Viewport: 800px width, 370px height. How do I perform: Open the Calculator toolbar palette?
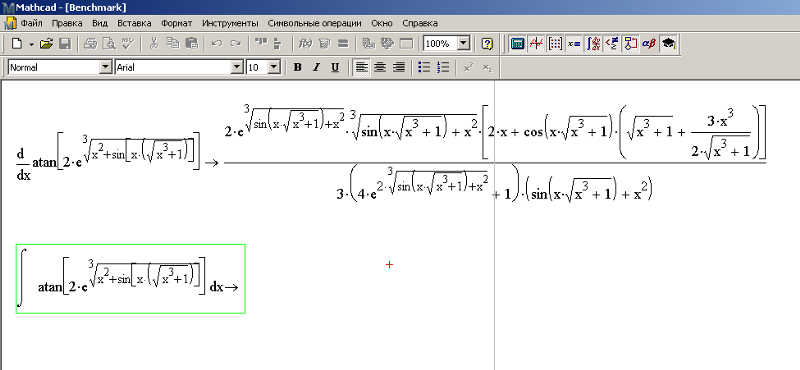pos(517,44)
